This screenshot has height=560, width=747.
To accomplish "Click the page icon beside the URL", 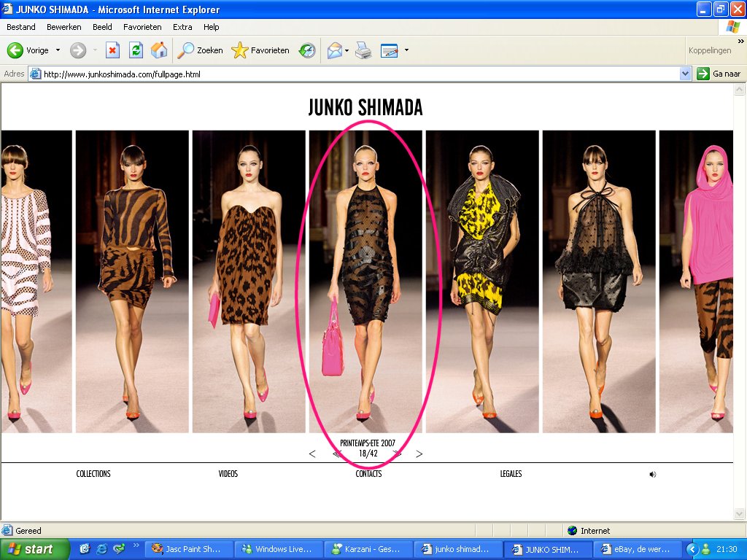I will pos(35,74).
